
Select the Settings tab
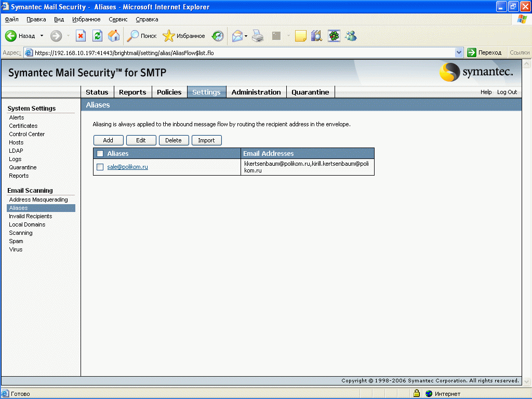(206, 92)
